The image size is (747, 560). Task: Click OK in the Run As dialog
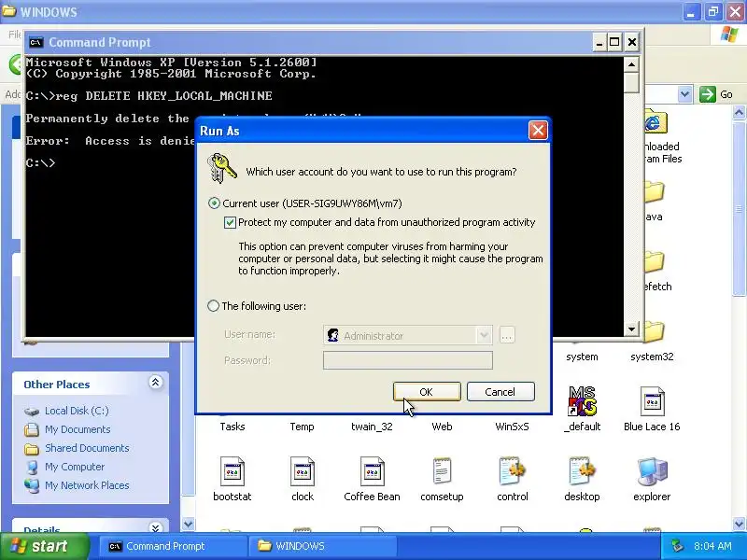point(427,391)
